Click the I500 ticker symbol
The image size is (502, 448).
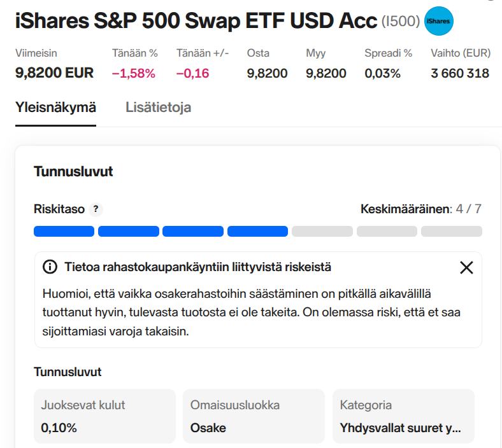[x=401, y=22]
